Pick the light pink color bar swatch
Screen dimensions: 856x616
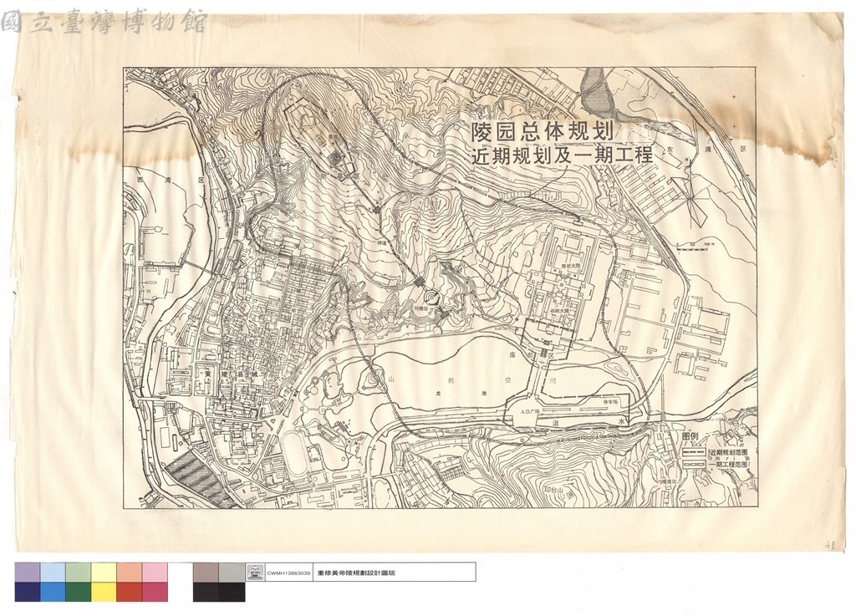pyautogui.click(x=155, y=573)
